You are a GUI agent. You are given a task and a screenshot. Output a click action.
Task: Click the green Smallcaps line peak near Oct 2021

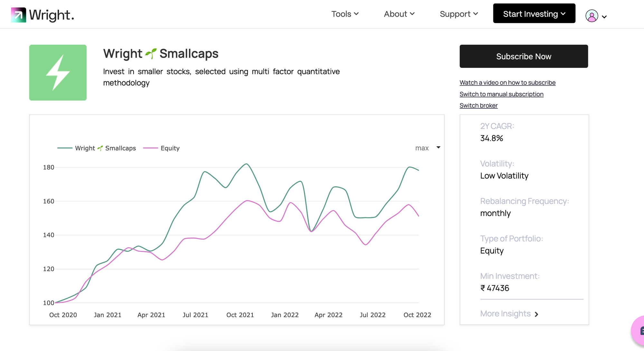(x=246, y=164)
